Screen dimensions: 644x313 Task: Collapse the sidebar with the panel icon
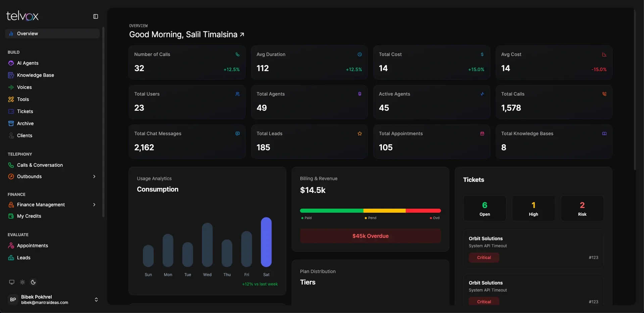[96, 16]
